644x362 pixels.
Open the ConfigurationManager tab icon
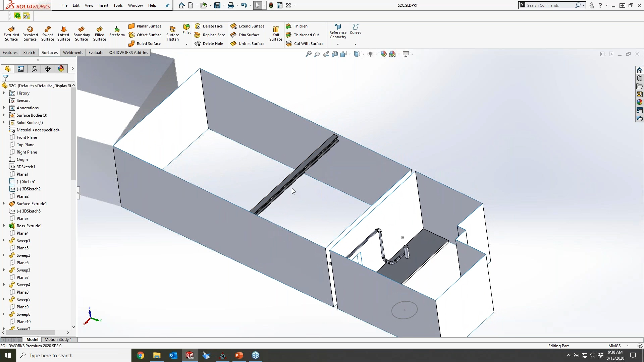pyautogui.click(x=34, y=69)
